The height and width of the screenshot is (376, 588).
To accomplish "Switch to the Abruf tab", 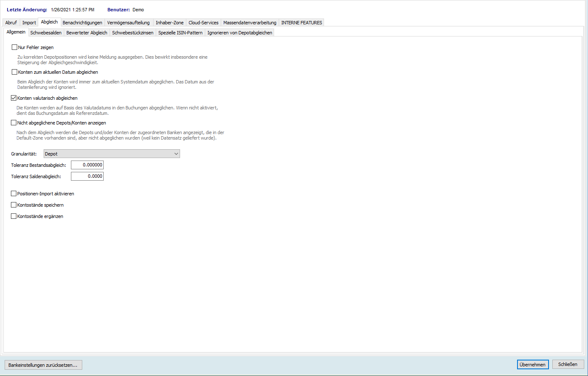I will click(x=11, y=23).
